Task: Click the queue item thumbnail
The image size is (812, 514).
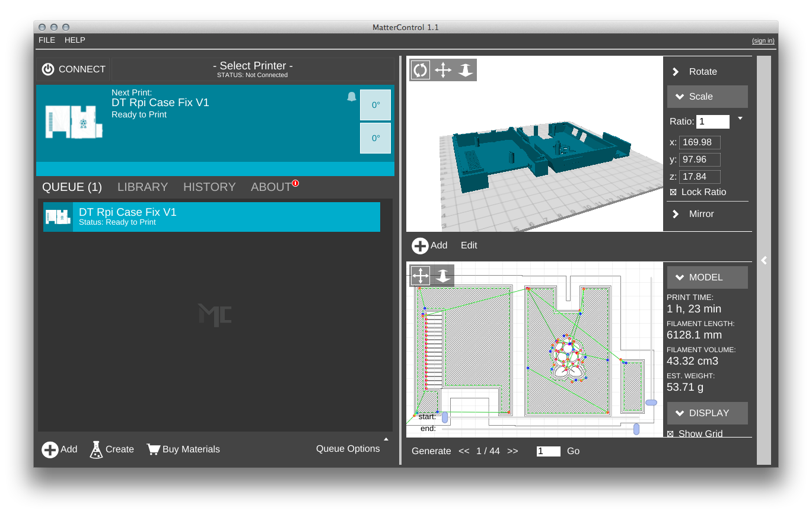Action: click(58, 217)
